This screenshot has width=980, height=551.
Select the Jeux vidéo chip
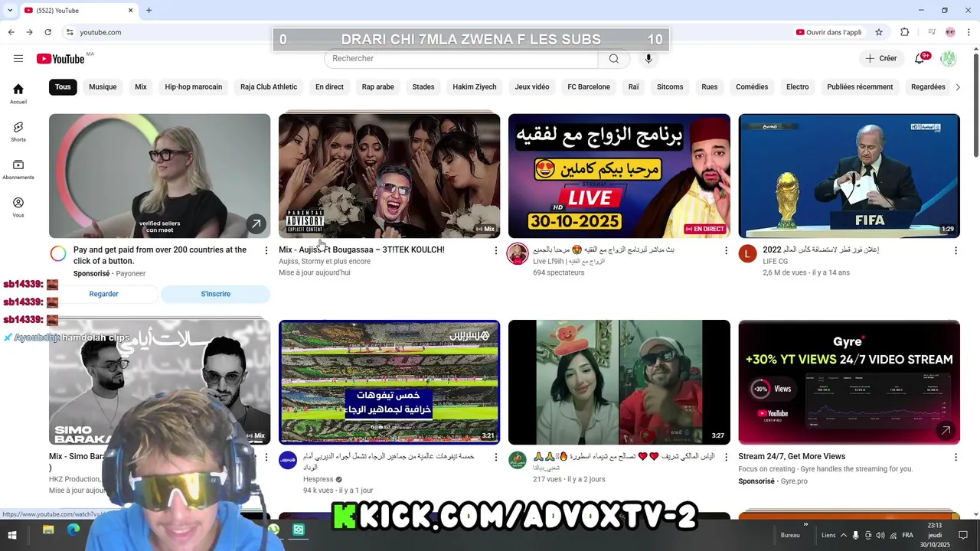pos(532,86)
